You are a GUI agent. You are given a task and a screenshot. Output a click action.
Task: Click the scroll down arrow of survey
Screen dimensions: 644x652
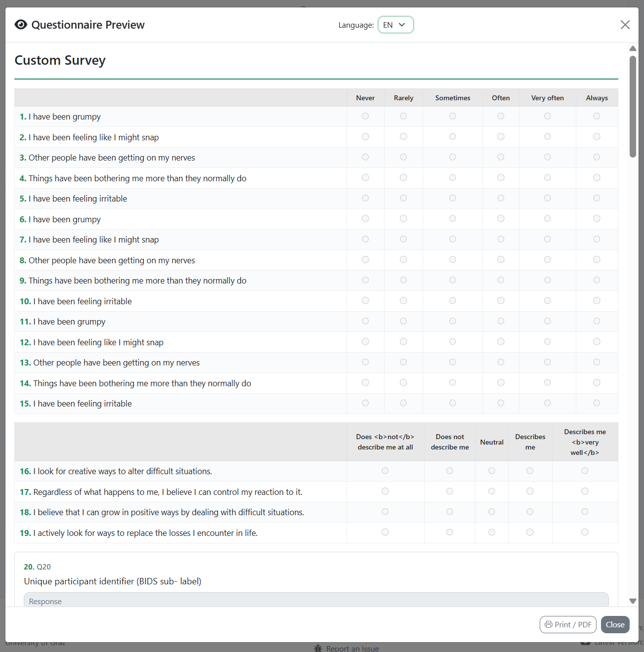coord(633,601)
